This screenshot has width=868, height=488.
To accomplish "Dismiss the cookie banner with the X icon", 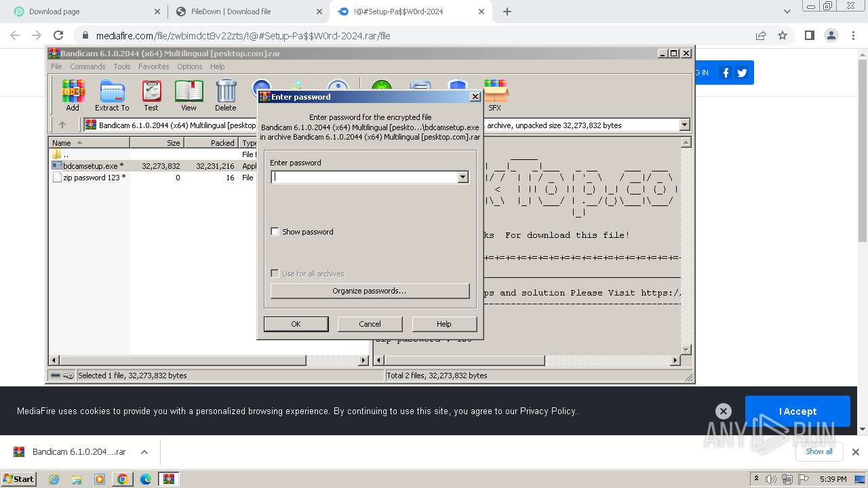I will (x=724, y=411).
